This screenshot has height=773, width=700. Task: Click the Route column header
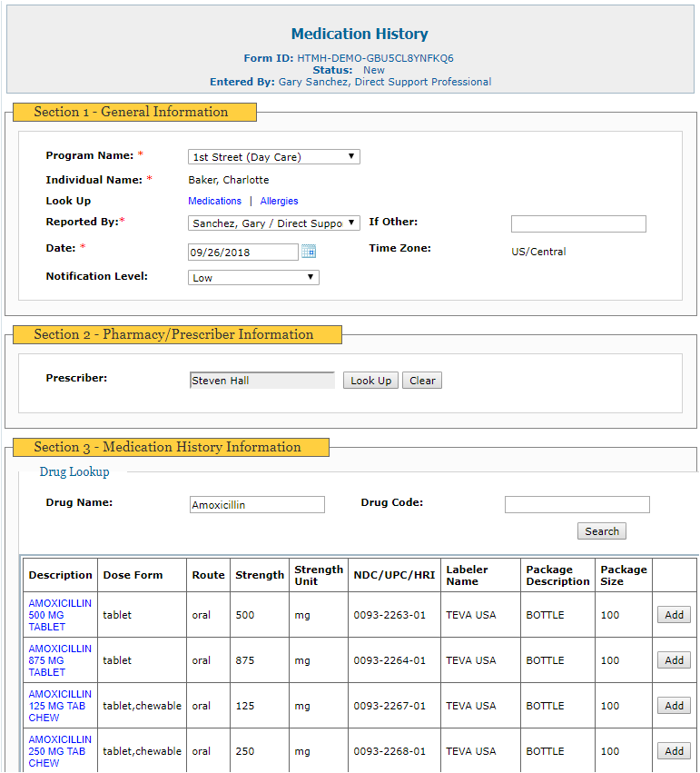tap(208, 575)
